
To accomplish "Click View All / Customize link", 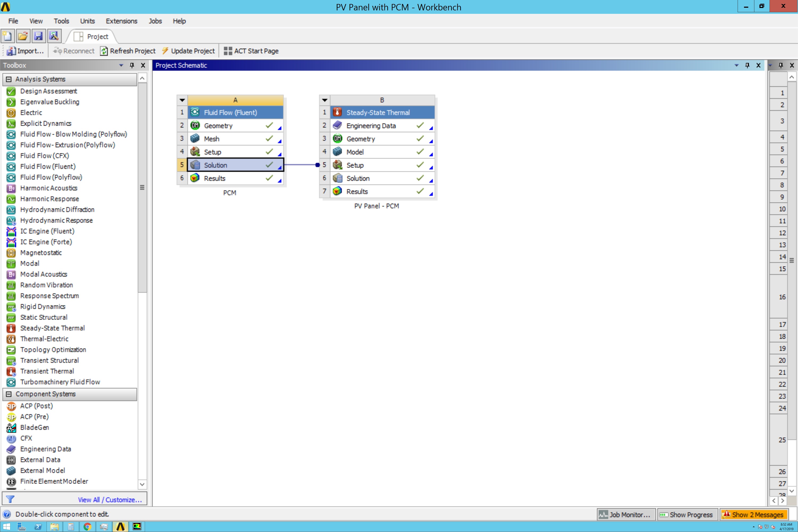I will coord(110,500).
